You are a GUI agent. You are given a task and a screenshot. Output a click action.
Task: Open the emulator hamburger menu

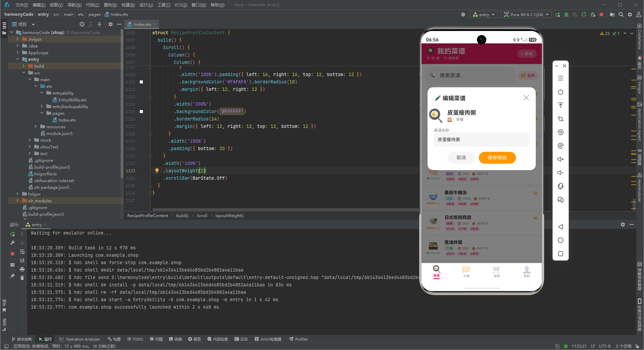click(561, 78)
